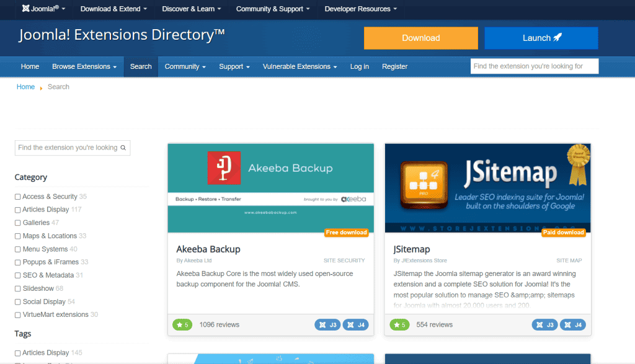Open the Register page
Image resolution: width=635 pixels, height=364 pixels.
[395, 66]
